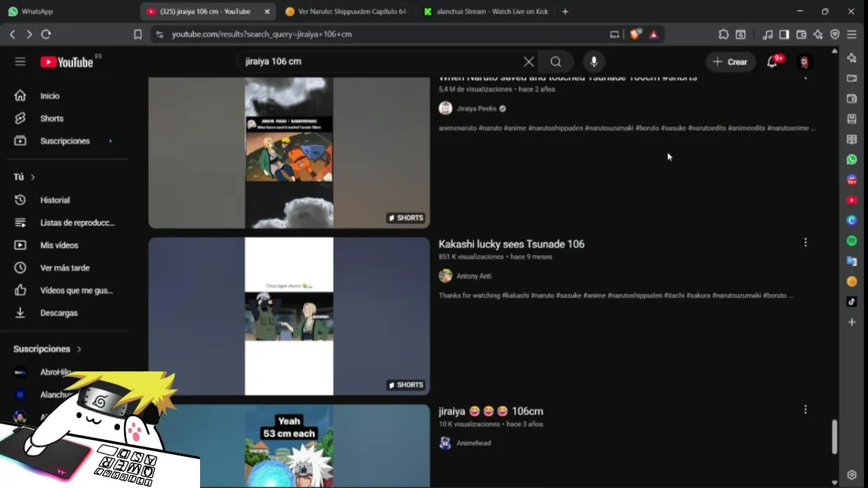This screenshot has width=868, height=488.
Task: Open options for jiraiya 106cm video
Action: [x=806, y=409]
